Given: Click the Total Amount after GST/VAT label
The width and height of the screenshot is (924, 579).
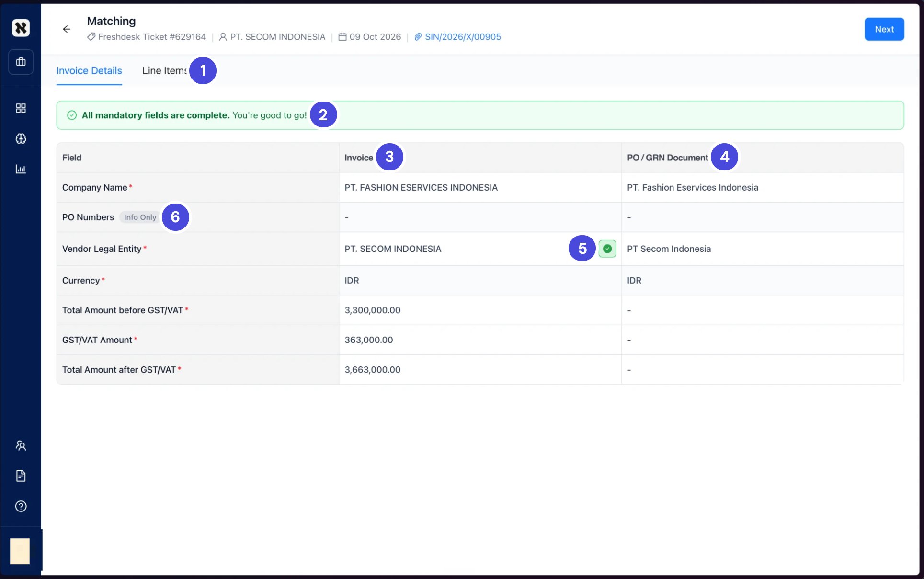Looking at the screenshot, I should pos(119,370).
